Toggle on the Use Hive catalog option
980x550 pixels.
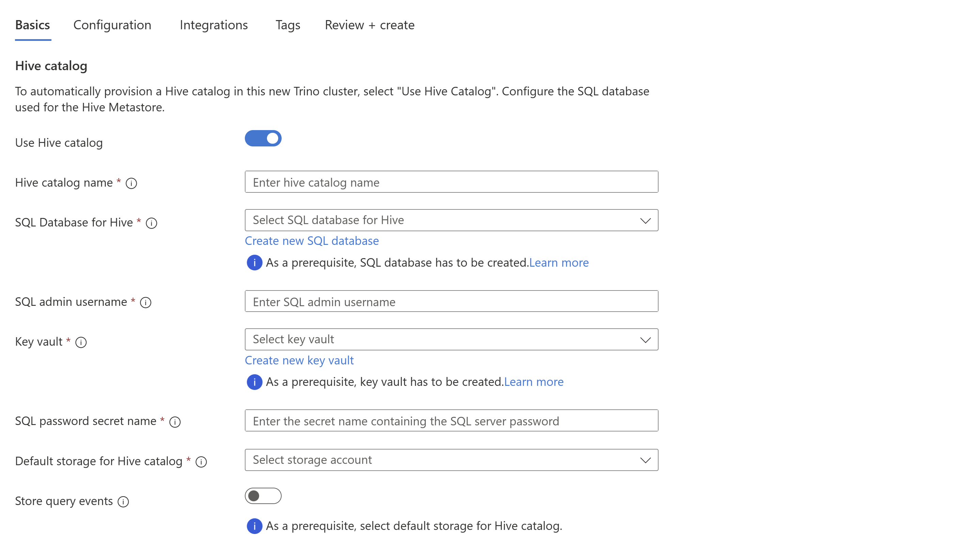(x=263, y=139)
